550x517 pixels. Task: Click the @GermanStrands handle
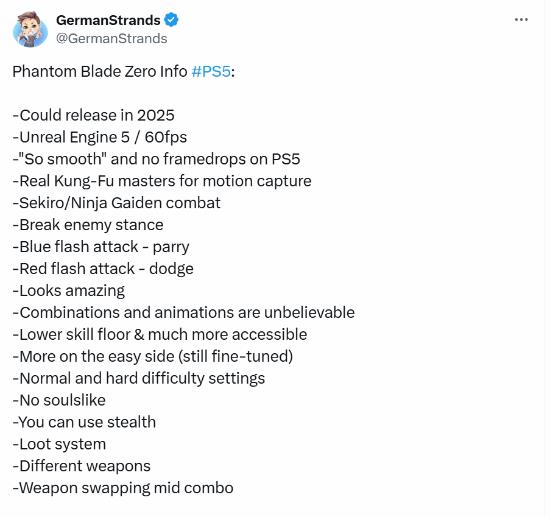112,39
